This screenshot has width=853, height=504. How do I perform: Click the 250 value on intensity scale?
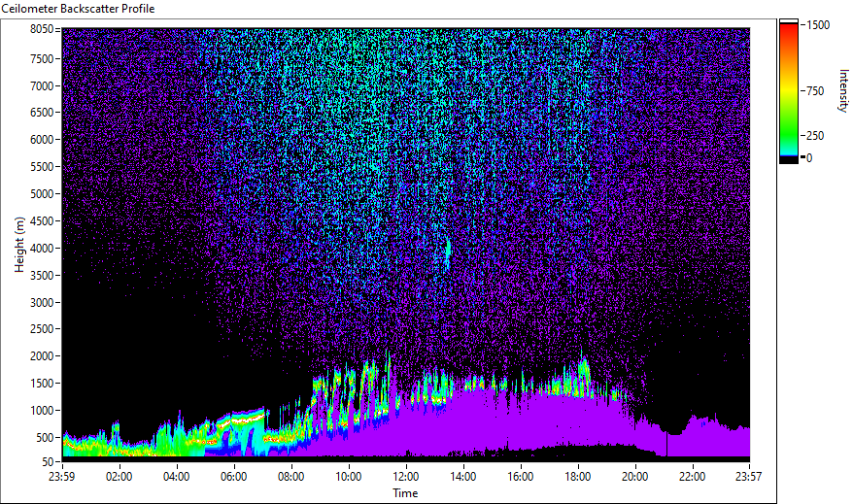tap(815, 136)
